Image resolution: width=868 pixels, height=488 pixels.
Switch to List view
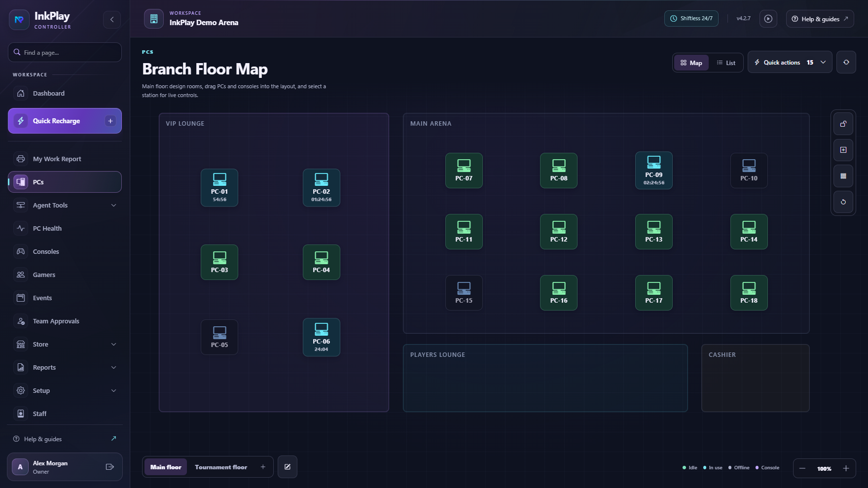(x=726, y=63)
